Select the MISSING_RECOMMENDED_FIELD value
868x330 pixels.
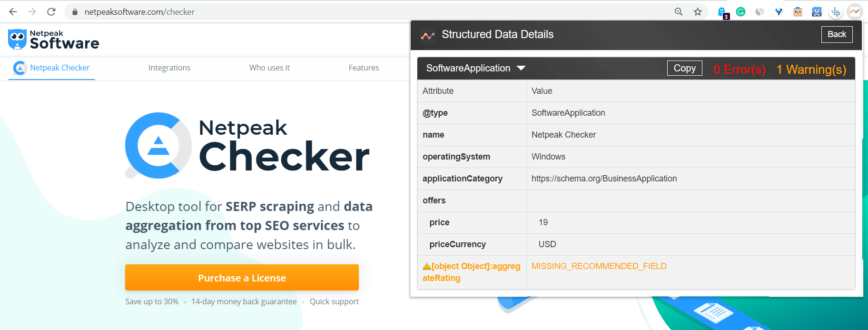point(599,266)
